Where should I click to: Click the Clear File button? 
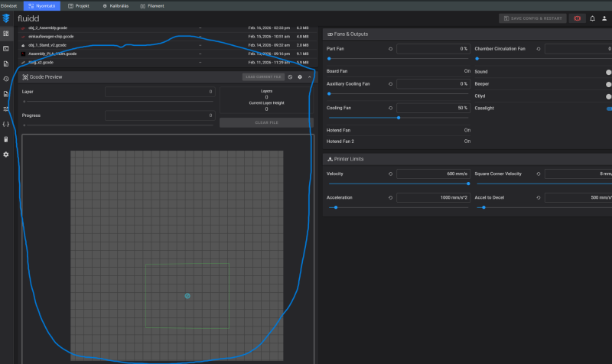click(x=266, y=122)
